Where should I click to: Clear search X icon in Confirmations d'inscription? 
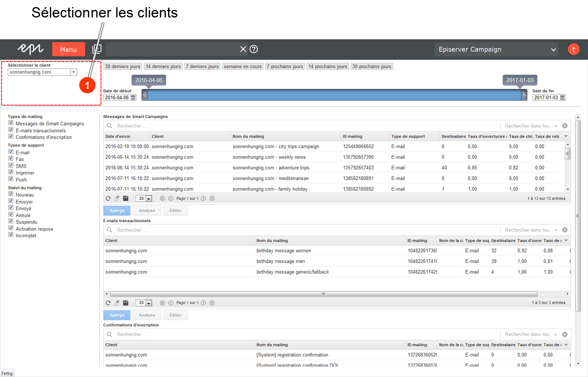pos(565,335)
